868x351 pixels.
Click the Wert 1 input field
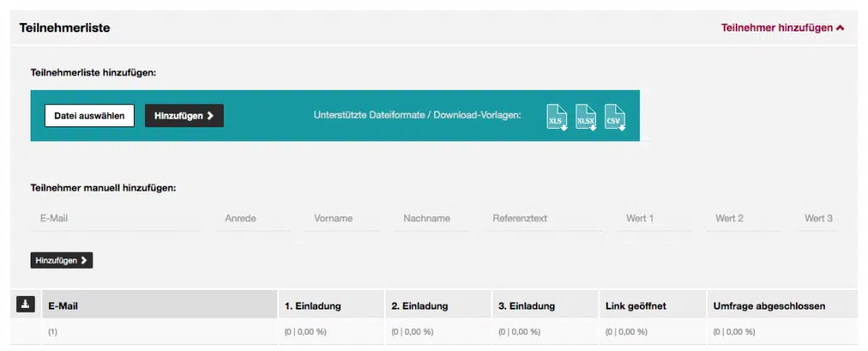pos(654,219)
